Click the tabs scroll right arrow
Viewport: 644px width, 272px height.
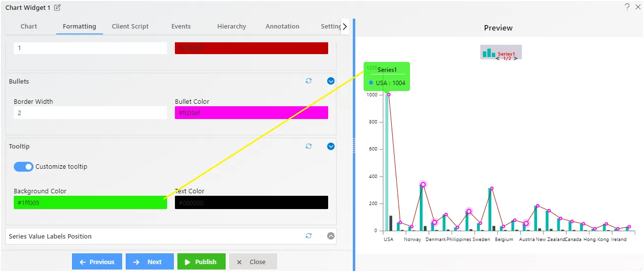pos(344,27)
